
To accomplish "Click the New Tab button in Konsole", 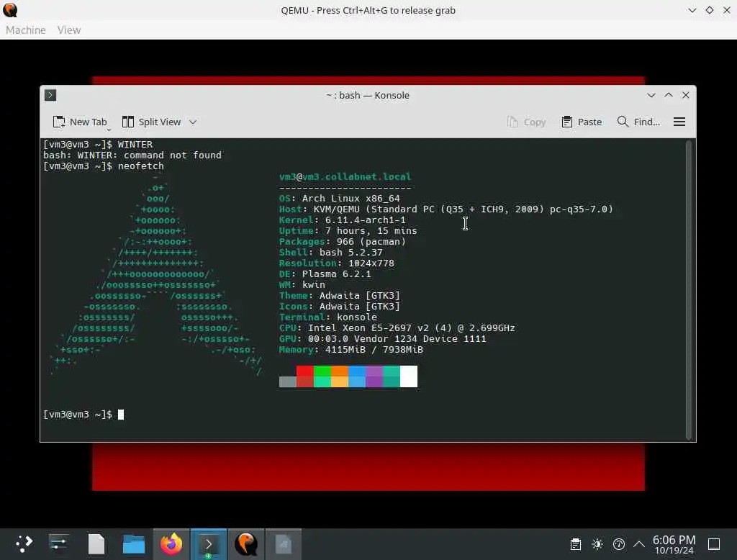I will [79, 122].
